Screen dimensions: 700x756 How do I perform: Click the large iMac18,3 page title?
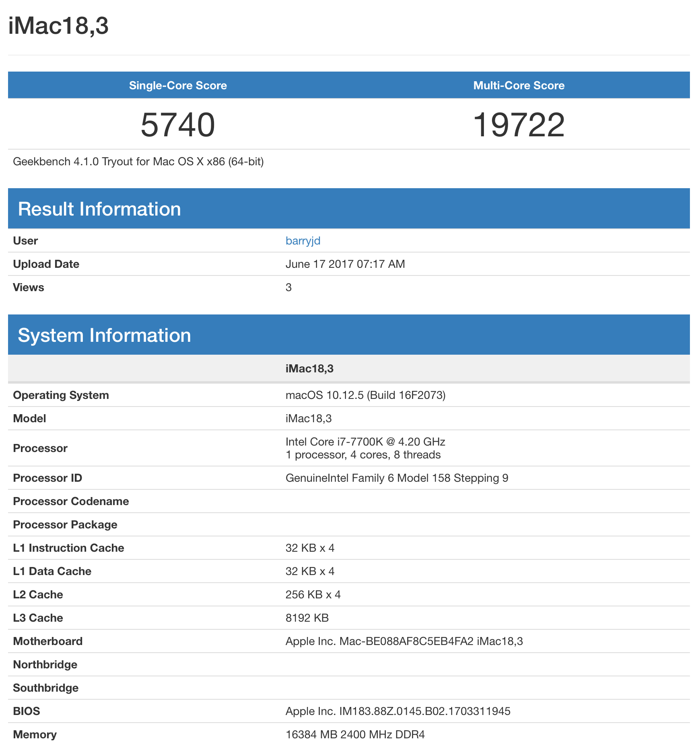(58, 26)
